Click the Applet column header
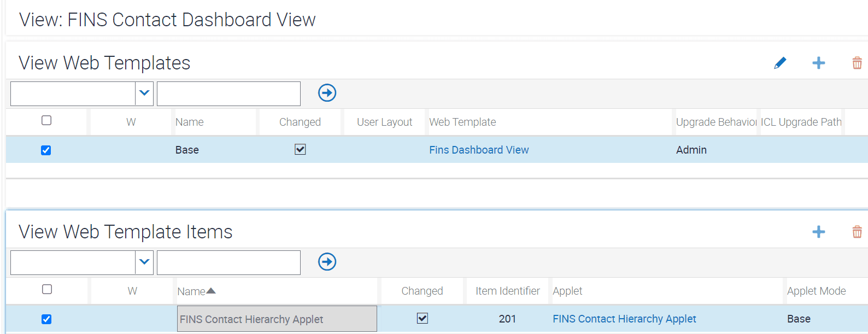The height and width of the screenshot is (334, 868). [x=567, y=291]
